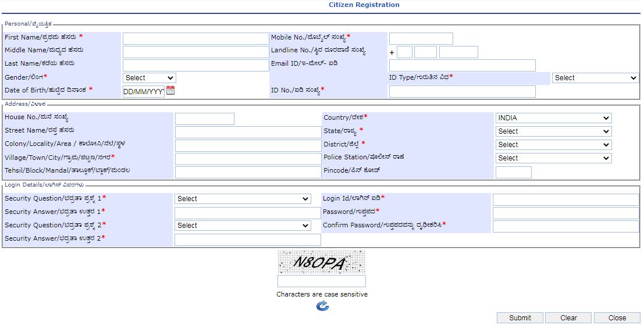Viewport: 644px width, 325px height.
Task: Open the Gender dropdown
Action: pos(150,78)
